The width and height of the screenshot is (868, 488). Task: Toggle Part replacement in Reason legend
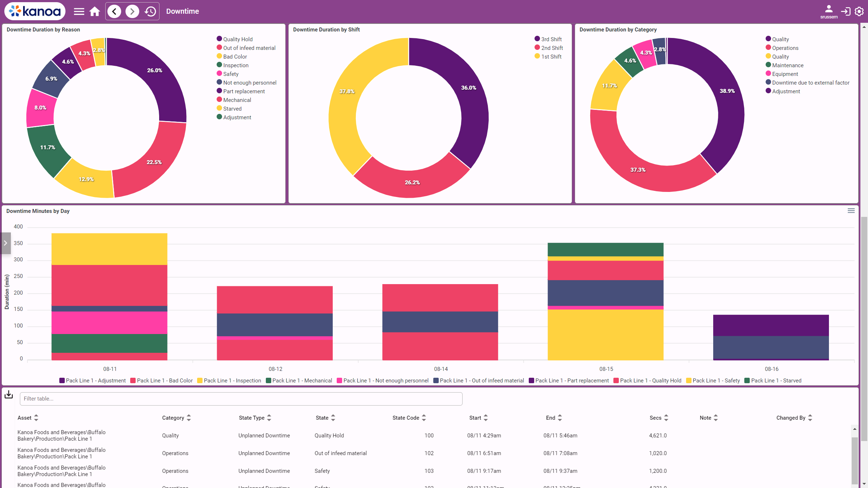click(241, 91)
